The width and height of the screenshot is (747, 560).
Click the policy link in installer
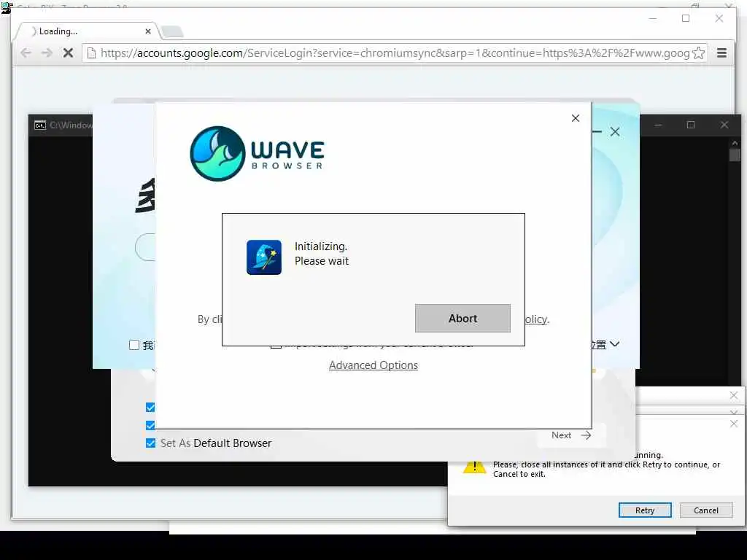[536, 319]
